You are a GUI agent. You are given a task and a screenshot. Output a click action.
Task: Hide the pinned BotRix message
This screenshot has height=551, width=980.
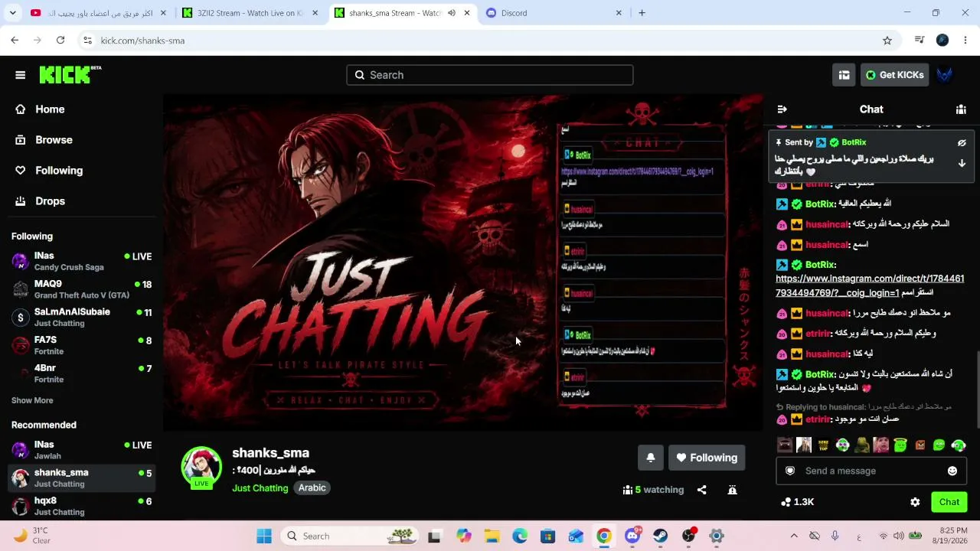click(962, 143)
